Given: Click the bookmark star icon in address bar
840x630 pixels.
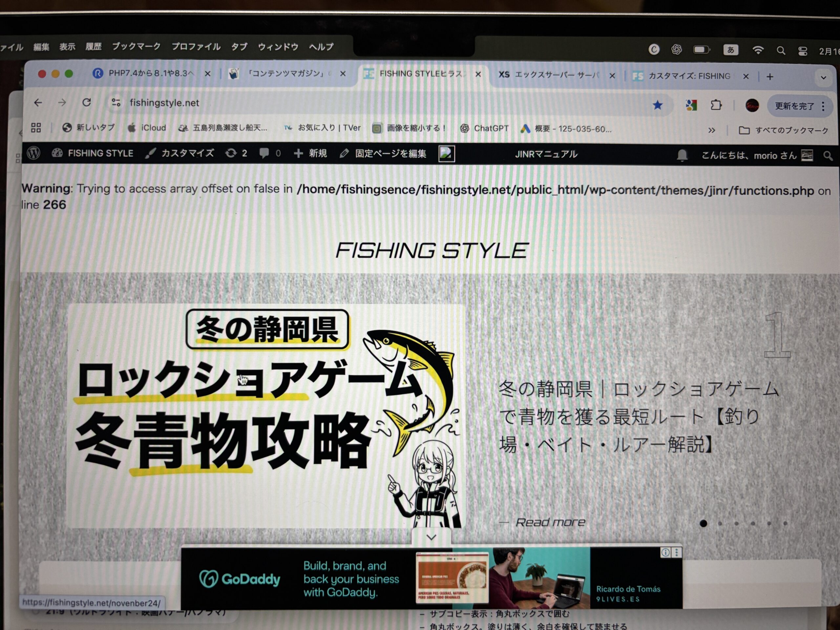Looking at the screenshot, I should click(658, 105).
